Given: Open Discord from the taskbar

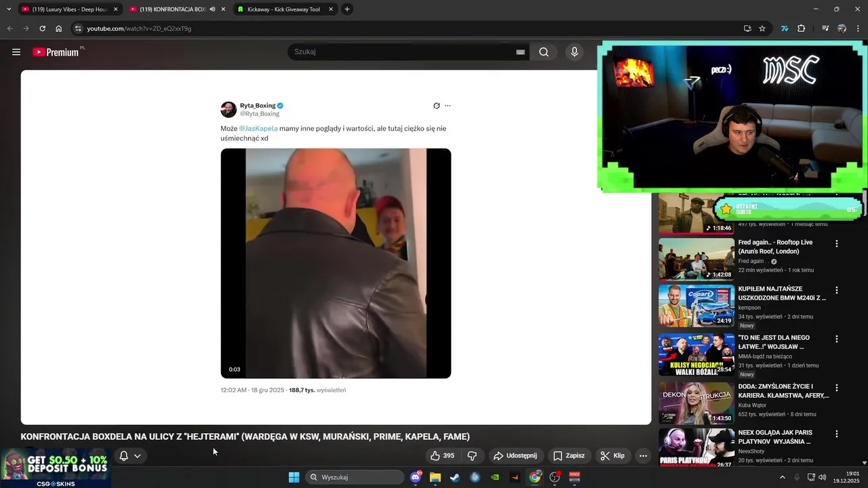Looking at the screenshot, I should (x=416, y=477).
